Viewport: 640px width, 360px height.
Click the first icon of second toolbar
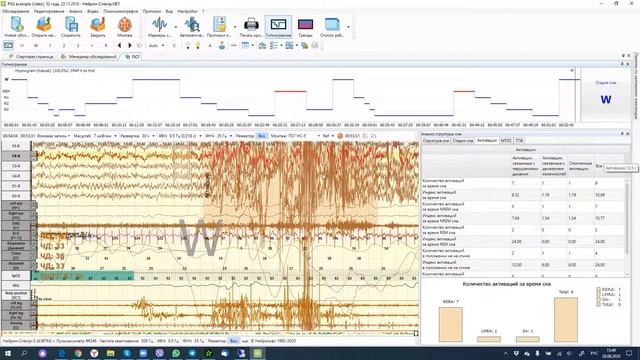pos(8,45)
